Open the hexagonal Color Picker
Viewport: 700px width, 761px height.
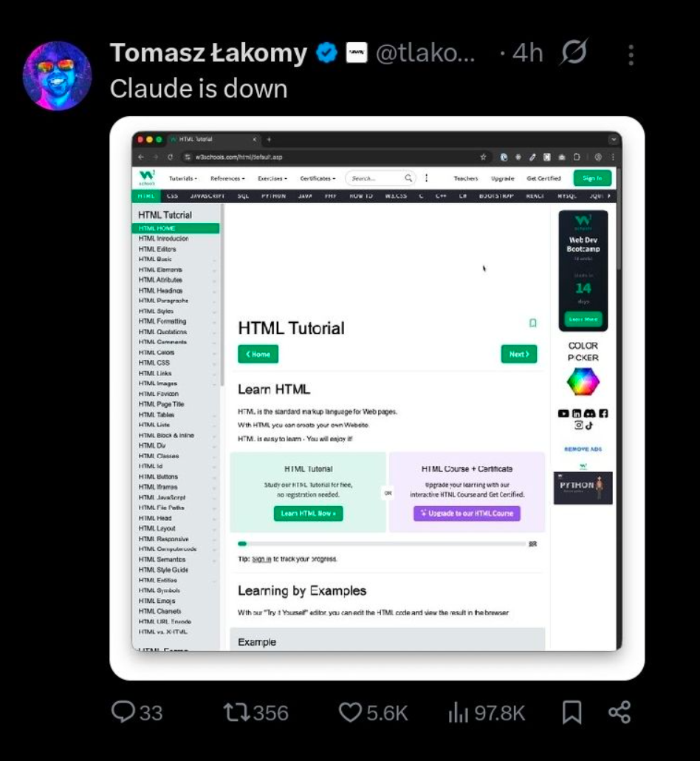(583, 382)
